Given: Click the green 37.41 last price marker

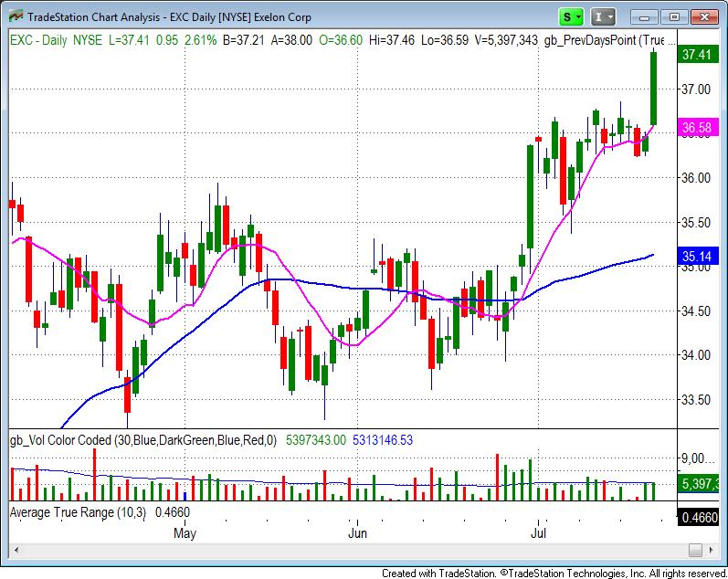Looking at the screenshot, I should [x=696, y=55].
